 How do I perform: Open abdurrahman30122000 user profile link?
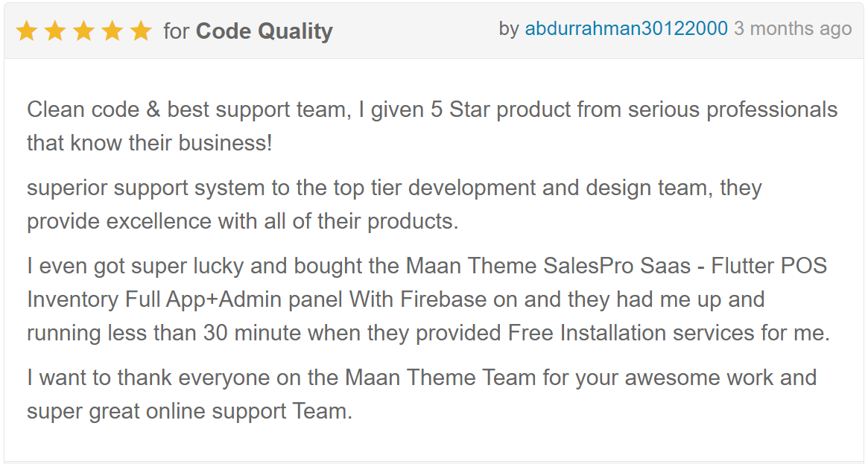pos(626,28)
